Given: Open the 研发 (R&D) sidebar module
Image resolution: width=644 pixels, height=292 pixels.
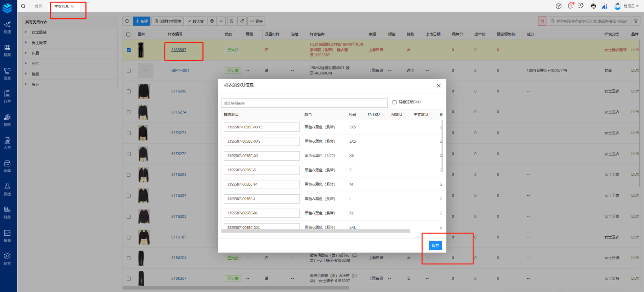Looking at the screenshot, I should point(7,73).
